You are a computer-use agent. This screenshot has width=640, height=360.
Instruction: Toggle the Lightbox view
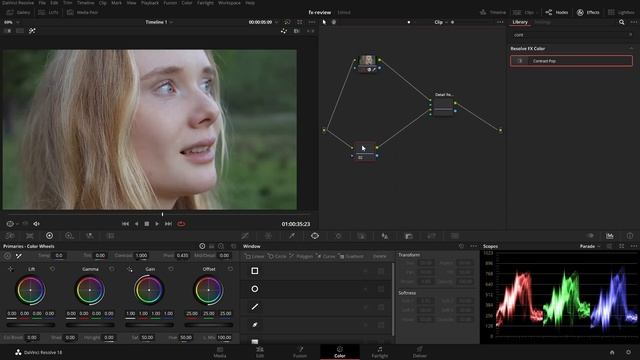click(621, 12)
